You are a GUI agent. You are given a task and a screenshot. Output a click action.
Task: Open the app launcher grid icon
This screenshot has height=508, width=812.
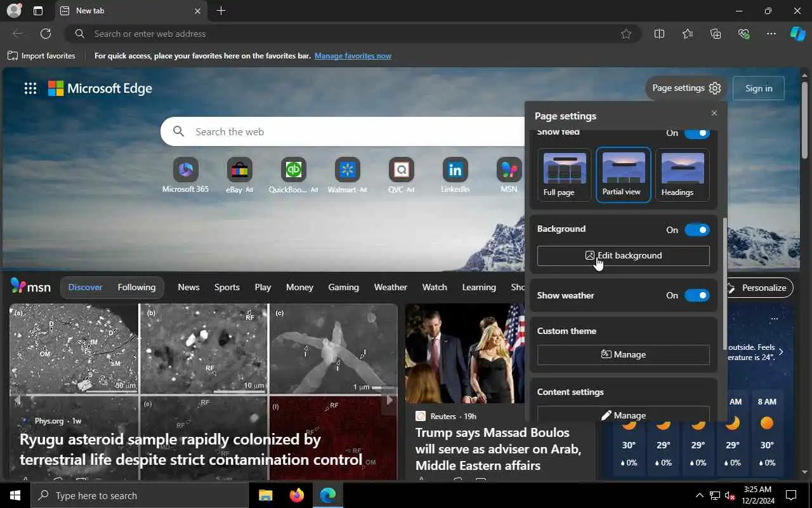(x=30, y=88)
